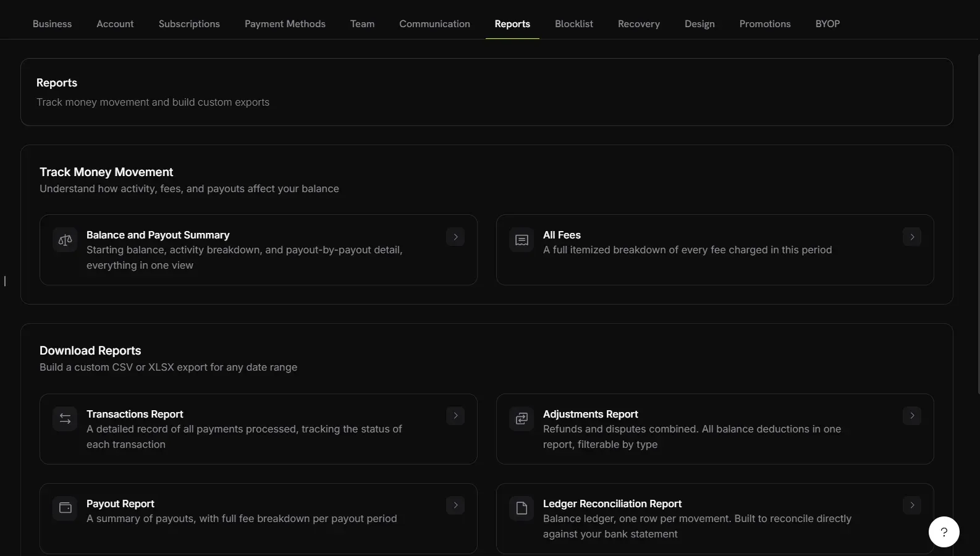Open Ledger Reconciliation Report chevron arrow
This screenshot has width=980, height=556.
tap(912, 505)
